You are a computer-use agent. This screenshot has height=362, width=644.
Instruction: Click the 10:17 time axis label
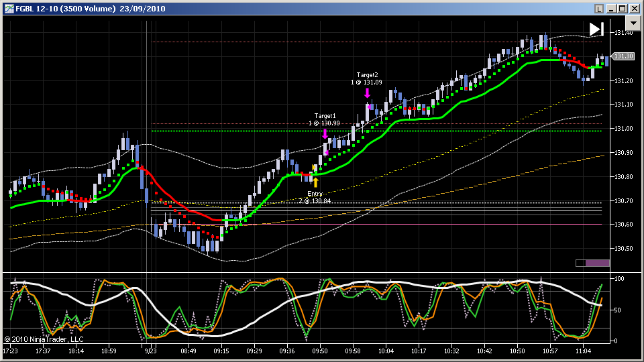point(419,351)
